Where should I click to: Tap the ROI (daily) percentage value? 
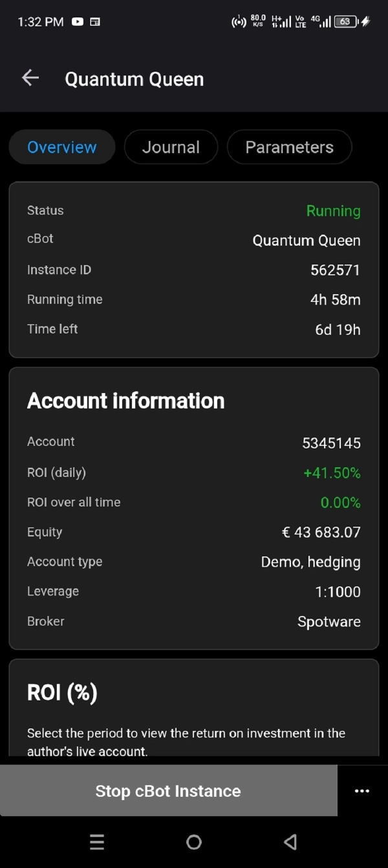coord(332,473)
